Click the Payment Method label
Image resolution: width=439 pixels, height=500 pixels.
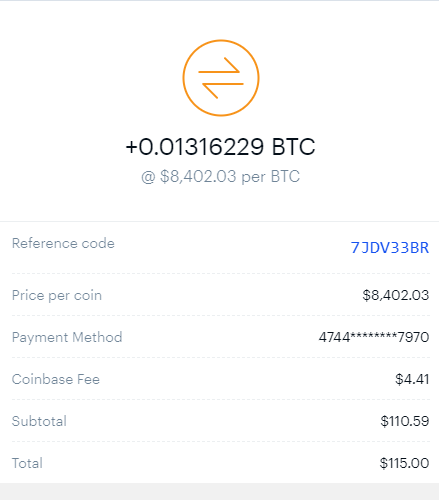(67, 337)
